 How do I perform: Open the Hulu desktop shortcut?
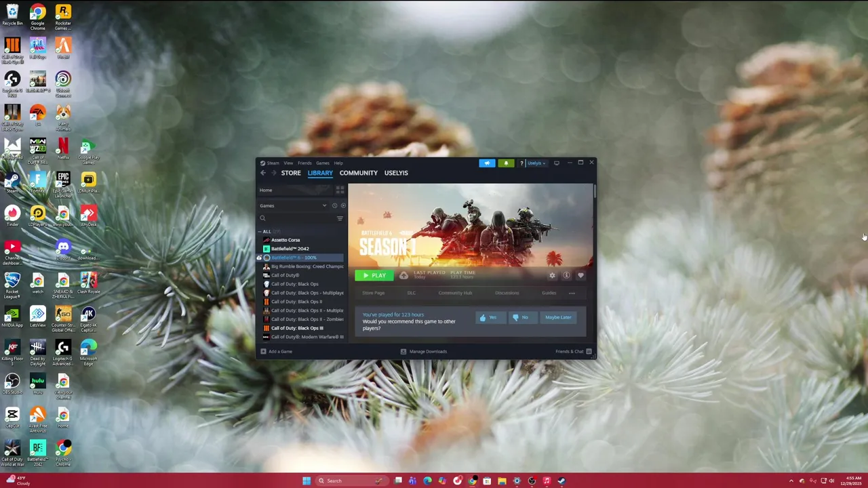pyautogui.click(x=37, y=383)
